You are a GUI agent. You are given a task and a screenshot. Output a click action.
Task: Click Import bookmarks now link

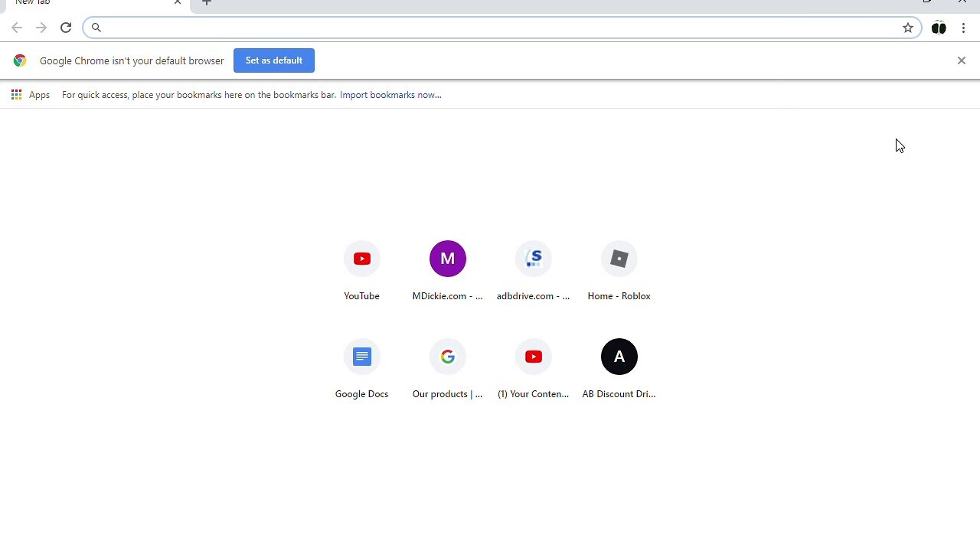pyautogui.click(x=390, y=95)
